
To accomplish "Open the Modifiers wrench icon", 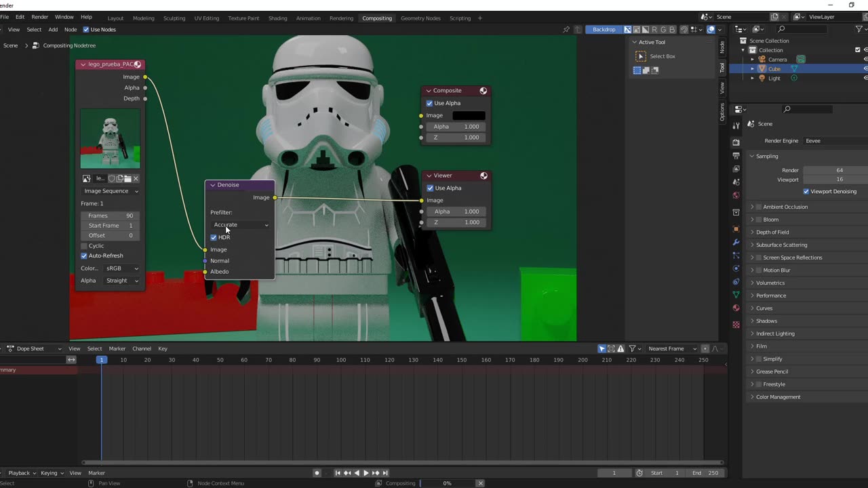I will click(736, 242).
